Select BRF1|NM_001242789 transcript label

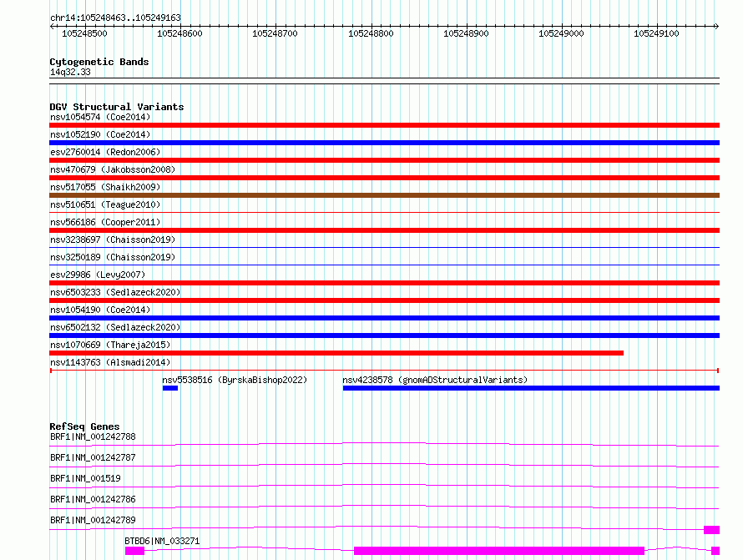point(93,520)
